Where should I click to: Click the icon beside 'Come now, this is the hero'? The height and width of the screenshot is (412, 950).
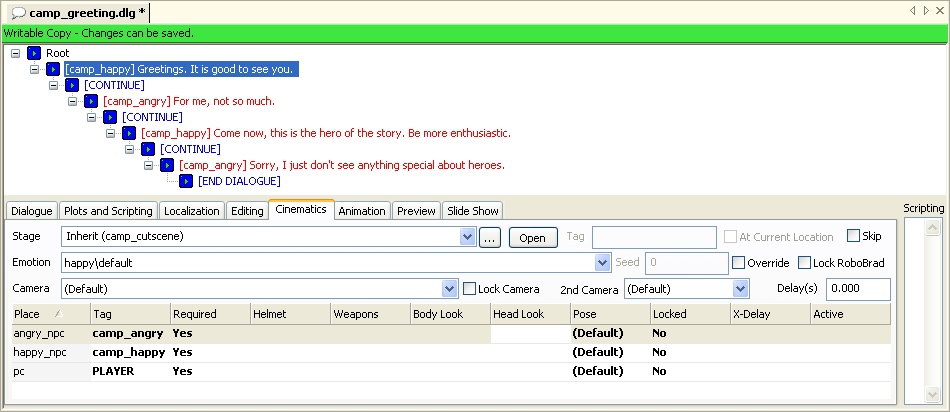click(x=129, y=133)
